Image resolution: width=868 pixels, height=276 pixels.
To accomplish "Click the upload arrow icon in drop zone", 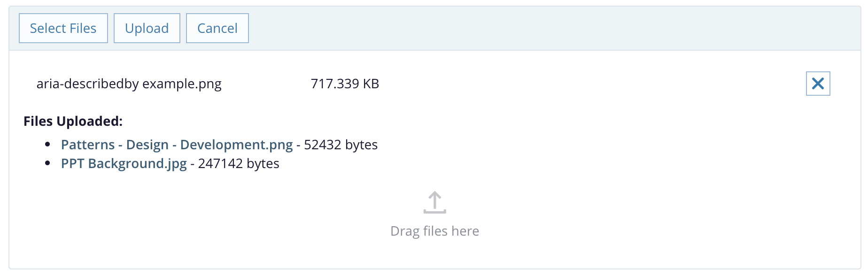I will coord(434,203).
